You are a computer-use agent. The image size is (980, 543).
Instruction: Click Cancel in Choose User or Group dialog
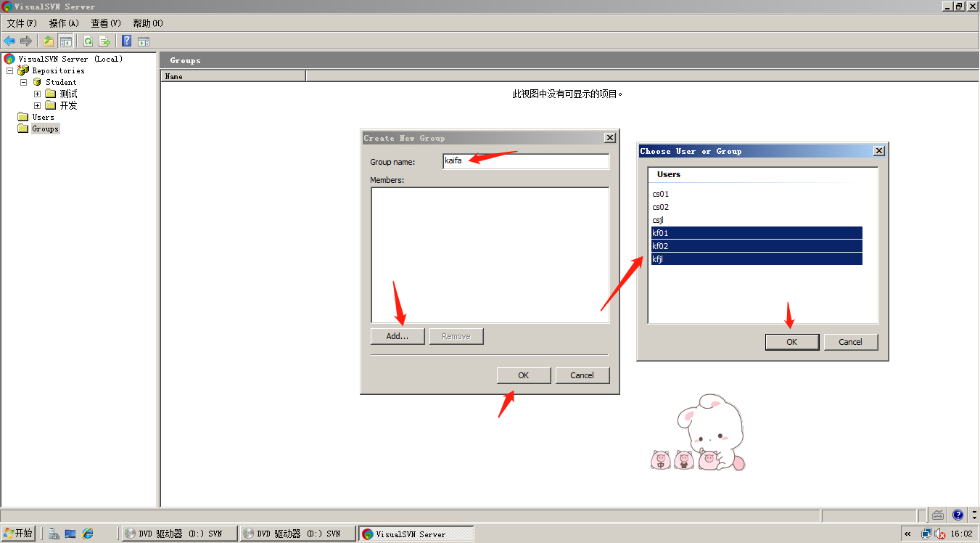(x=851, y=342)
